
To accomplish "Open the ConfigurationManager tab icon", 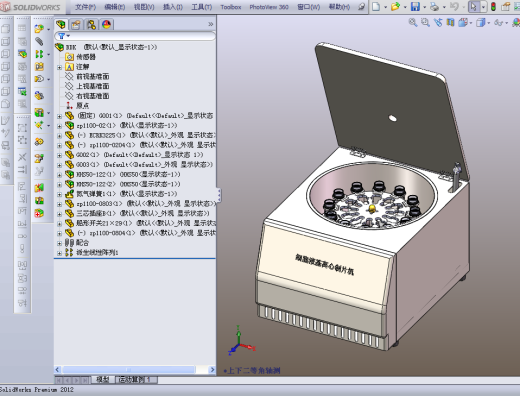I will [91, 24].
